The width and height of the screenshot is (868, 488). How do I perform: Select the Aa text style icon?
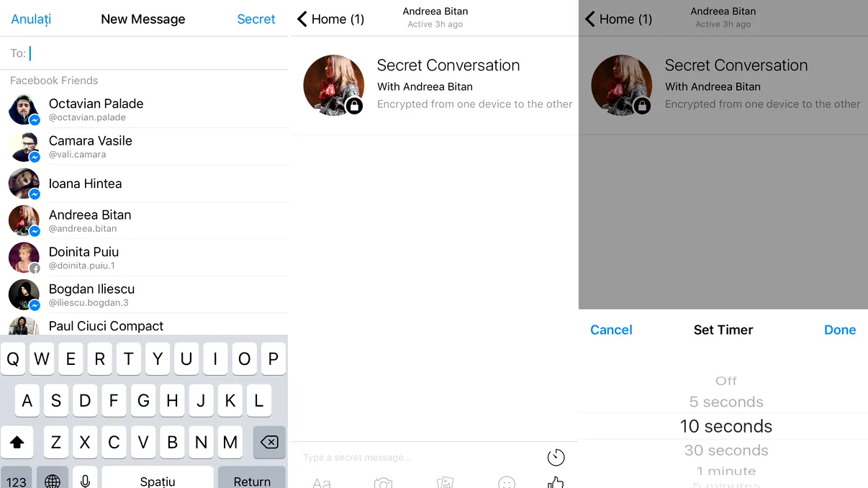321,482
